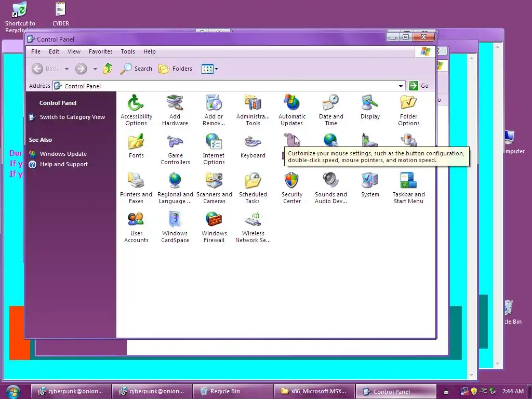This screenshot has height=399, width=532.
Task: Open Accessibility Options
Action: coord(136,110)
